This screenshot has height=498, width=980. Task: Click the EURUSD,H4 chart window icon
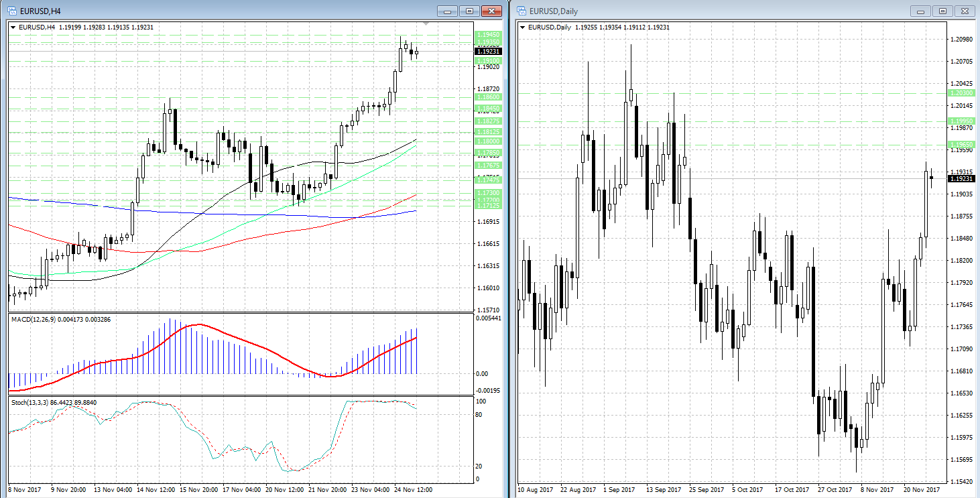click(x=12, y=11)
